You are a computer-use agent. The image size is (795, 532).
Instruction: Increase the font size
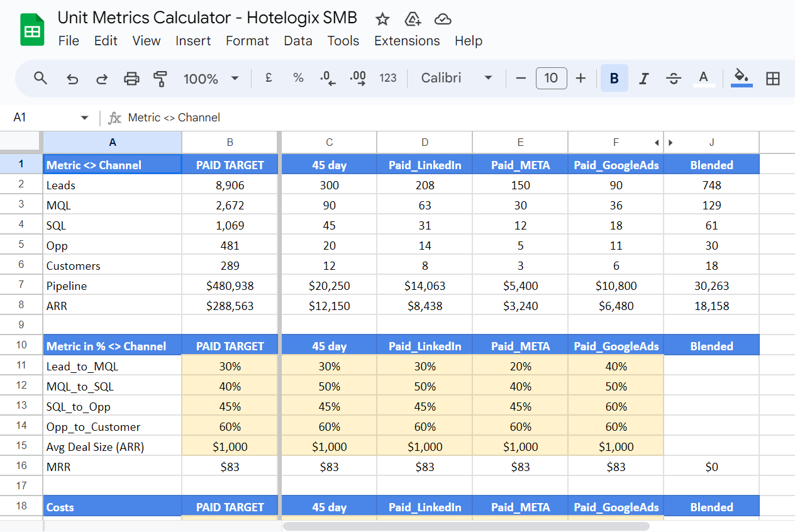pos(580,78)
